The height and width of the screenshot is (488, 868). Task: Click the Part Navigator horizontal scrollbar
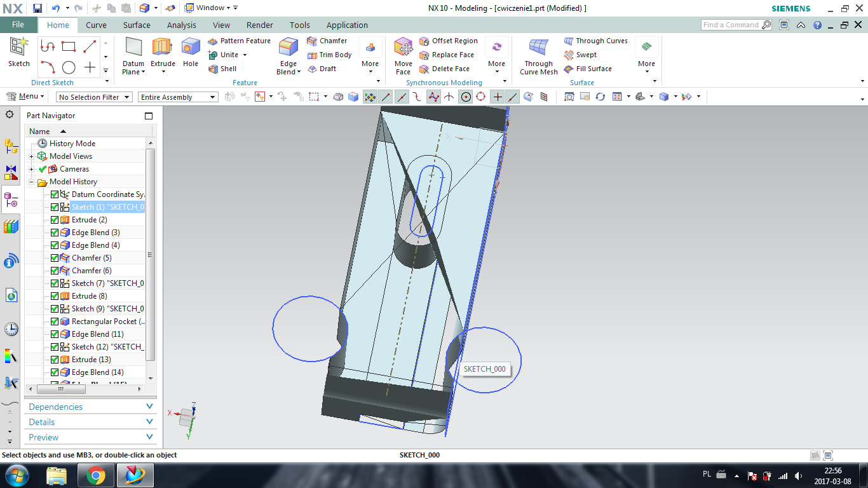pos(61,388)
